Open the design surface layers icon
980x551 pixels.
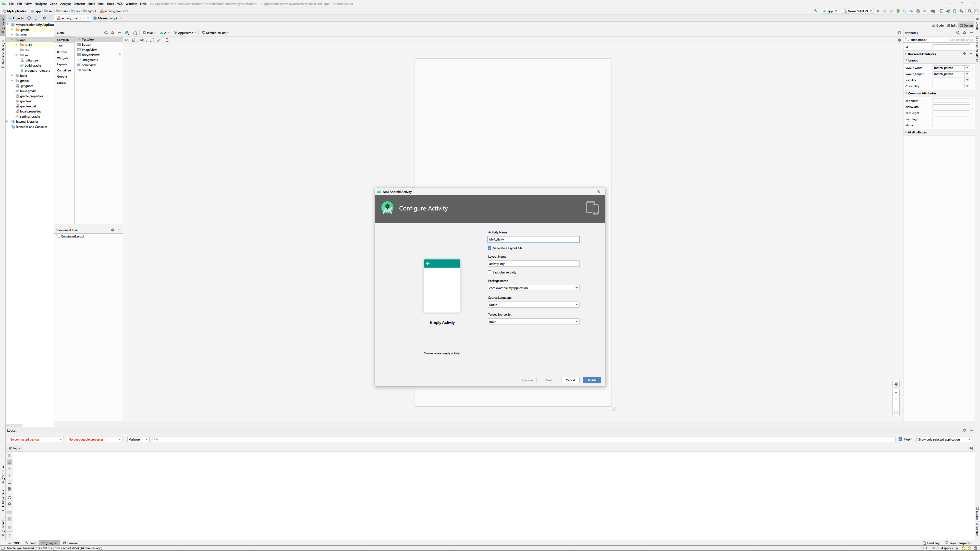(127, 33)
